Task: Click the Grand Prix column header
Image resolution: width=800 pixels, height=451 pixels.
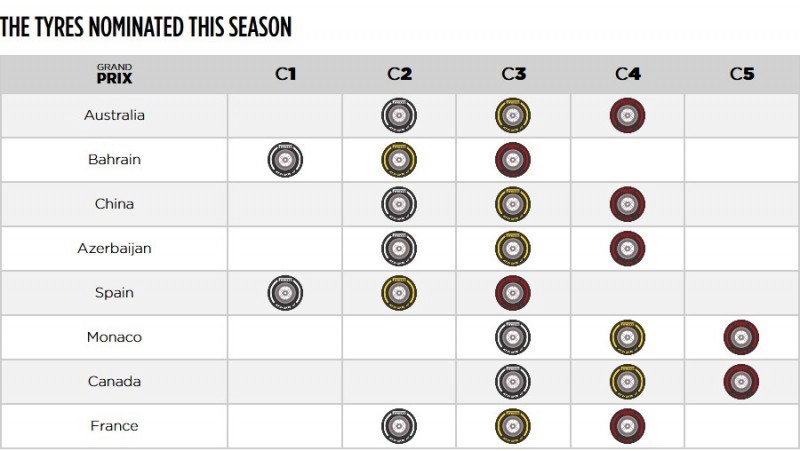Action: [x=114, y=74]
